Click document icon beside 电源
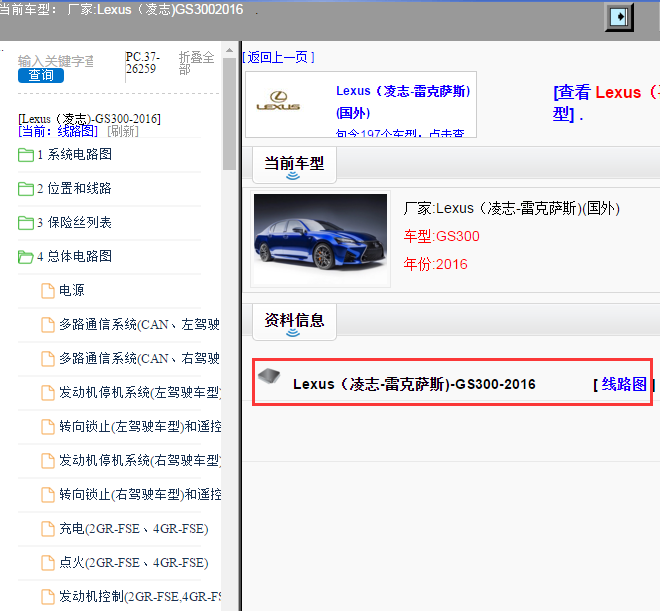Viewport: 660px width, 611px height. click(x=48, y=291)
